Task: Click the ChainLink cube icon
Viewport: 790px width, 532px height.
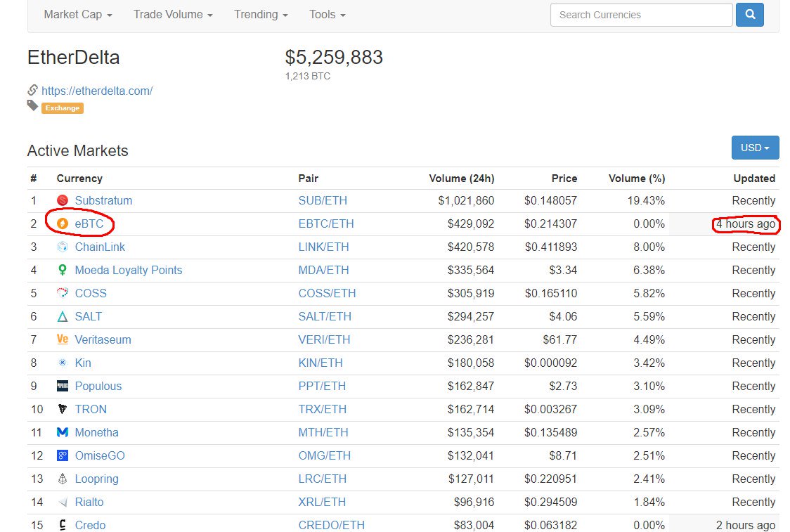Action: point(63,247)
